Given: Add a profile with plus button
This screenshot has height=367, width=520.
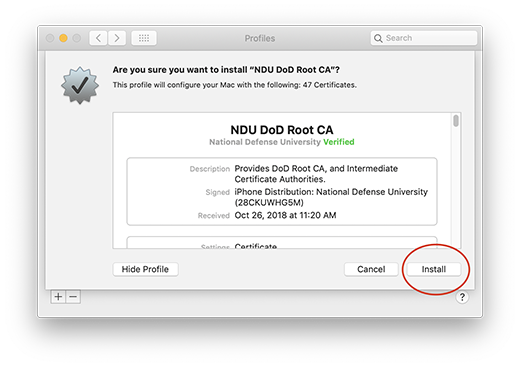Looking at the screenshot, I should tap(58, 296).
